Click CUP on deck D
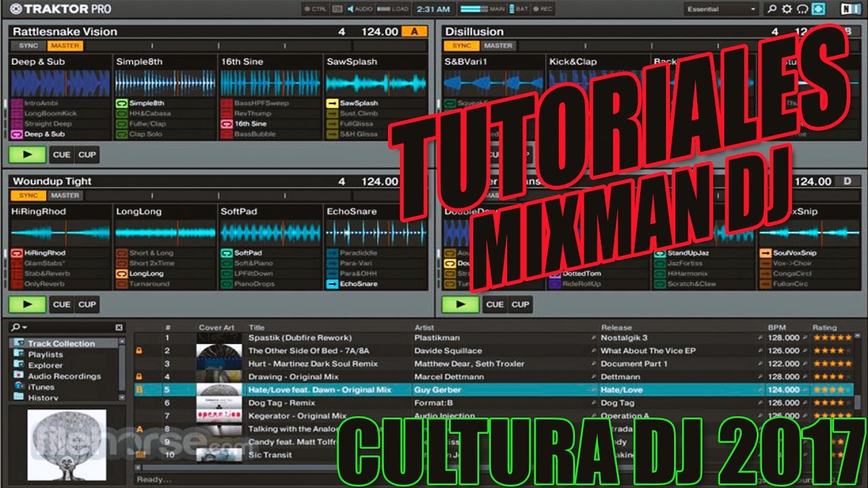 click(x=520, y=304)
